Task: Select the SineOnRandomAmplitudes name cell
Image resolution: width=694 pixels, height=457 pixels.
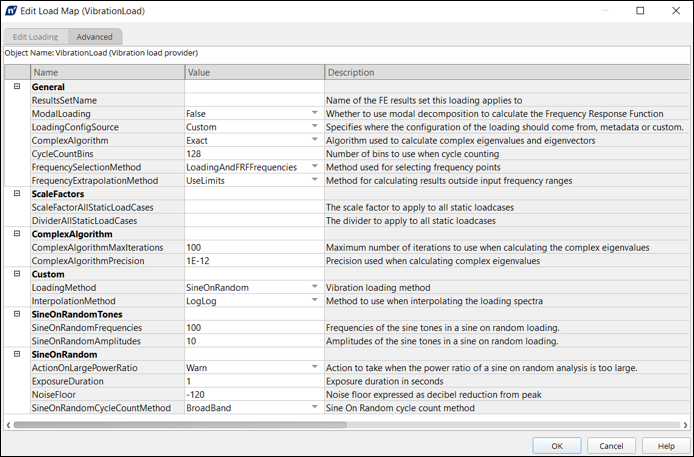Action: tap(108, 341)
